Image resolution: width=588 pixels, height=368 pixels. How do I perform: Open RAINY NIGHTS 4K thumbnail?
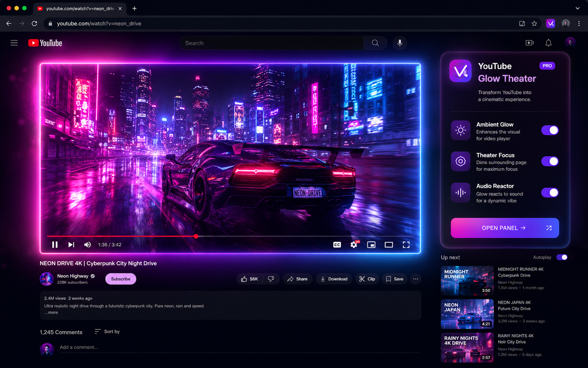[467, 347]
